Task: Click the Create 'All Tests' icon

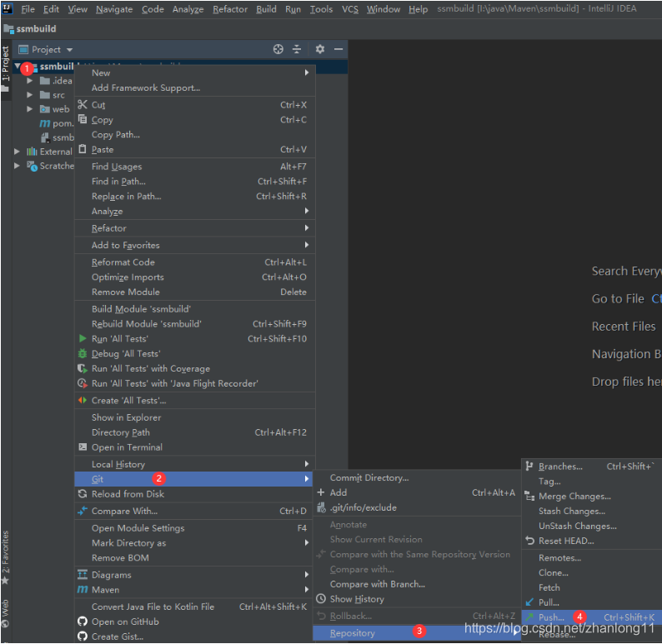Action: [83, 400]
